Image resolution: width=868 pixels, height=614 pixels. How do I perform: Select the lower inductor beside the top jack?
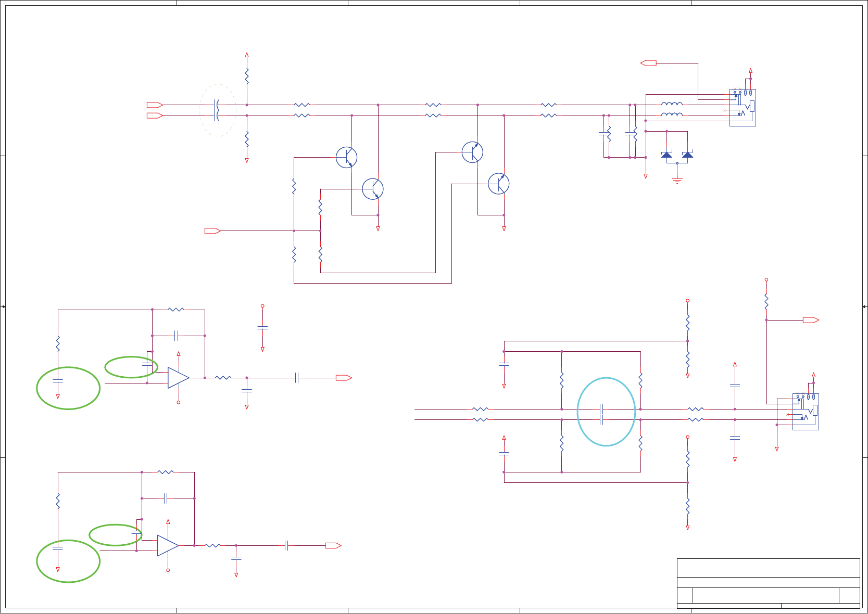point(672,114)
